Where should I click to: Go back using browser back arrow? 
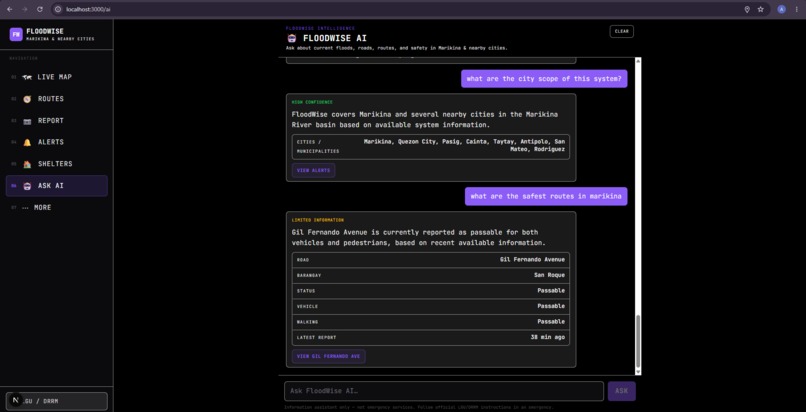click(10, 9)
